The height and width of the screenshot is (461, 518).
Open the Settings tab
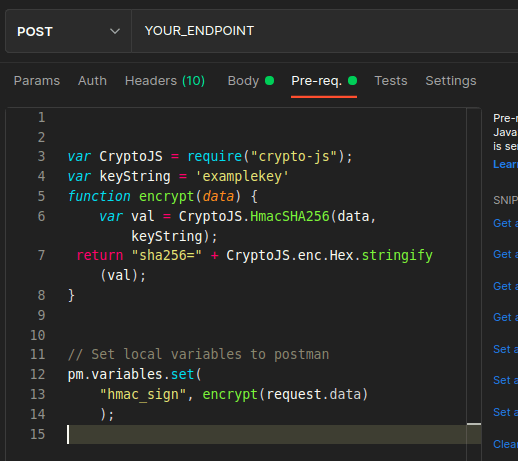[451, 81]
